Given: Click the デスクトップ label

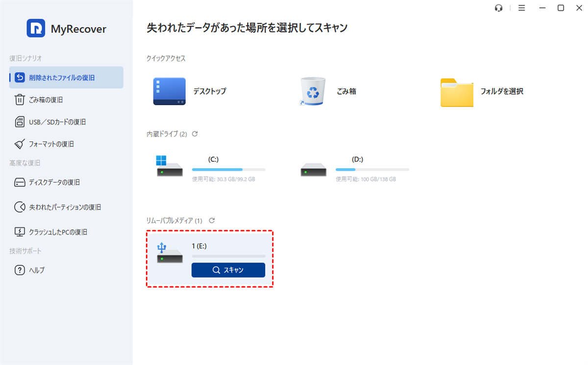Looking at the screenshot, I should tap(210, 91).
